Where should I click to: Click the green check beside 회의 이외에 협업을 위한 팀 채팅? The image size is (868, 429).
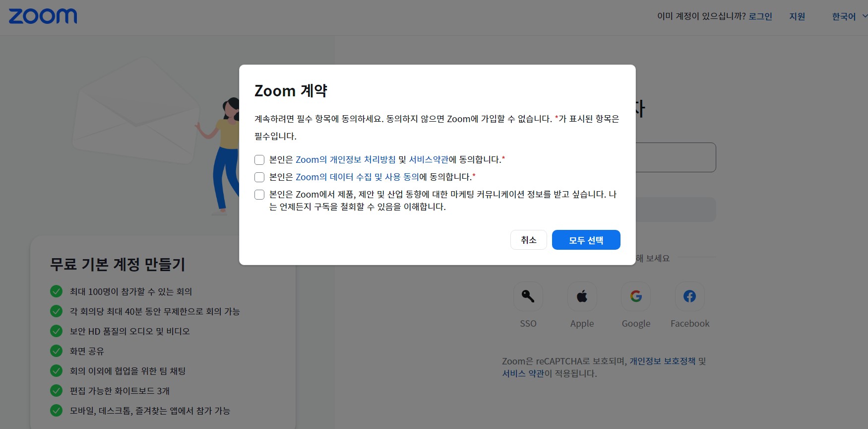coord(57,371)
